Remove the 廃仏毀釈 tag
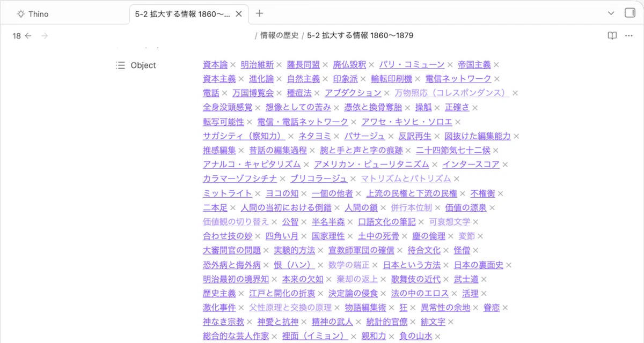 [x=371, y=65]
